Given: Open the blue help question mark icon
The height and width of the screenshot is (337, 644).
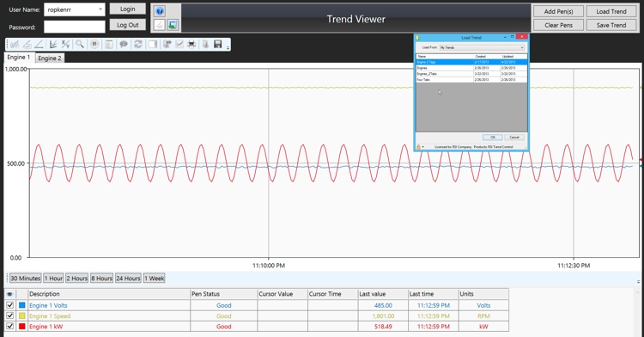Looking at the screenshot, I should pos(160,11).
